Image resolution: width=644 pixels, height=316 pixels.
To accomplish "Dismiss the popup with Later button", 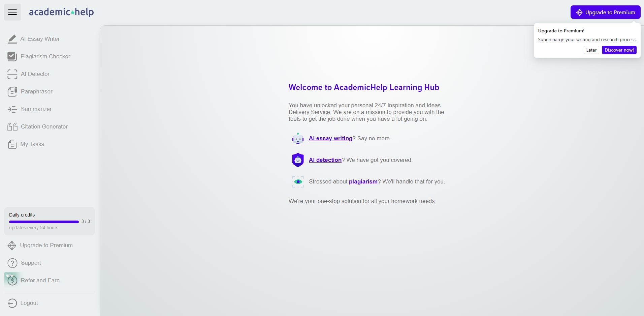I will [591, 50].
